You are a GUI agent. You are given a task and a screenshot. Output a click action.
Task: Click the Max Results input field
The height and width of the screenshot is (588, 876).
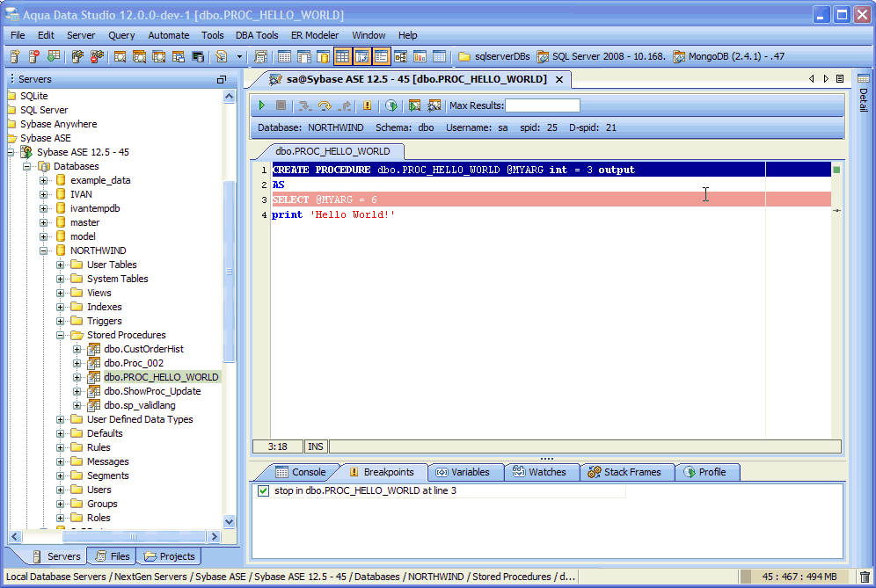pos(543,105)
